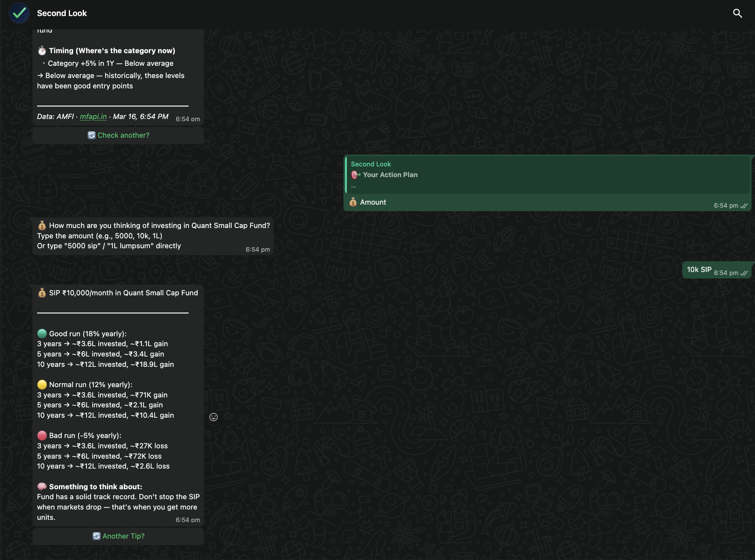Click the dartboard icon next to Your Action Plan

[355, 174]
